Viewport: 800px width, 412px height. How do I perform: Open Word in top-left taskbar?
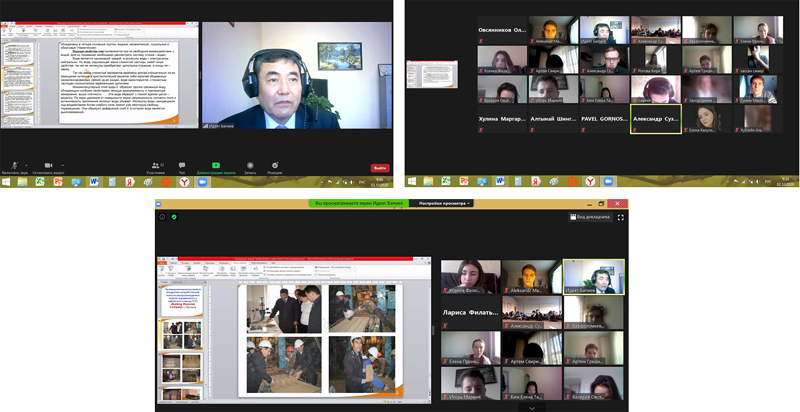(94, 182)
